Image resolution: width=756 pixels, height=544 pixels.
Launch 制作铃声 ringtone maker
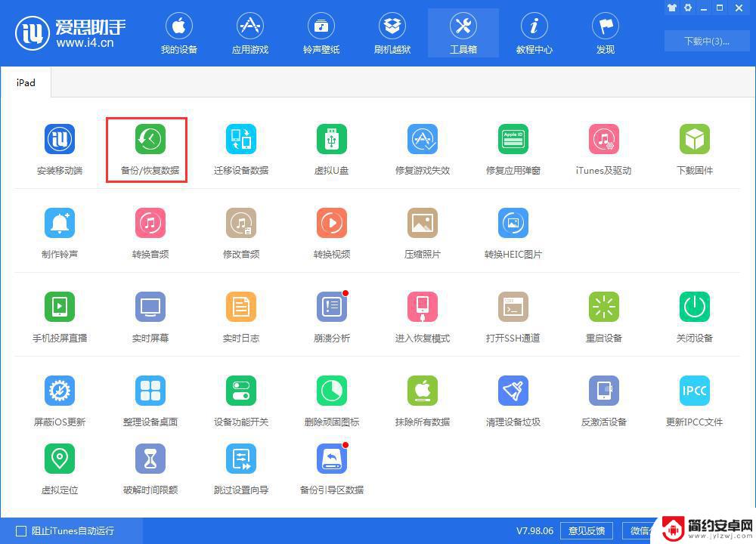click(x=60, y=223)
